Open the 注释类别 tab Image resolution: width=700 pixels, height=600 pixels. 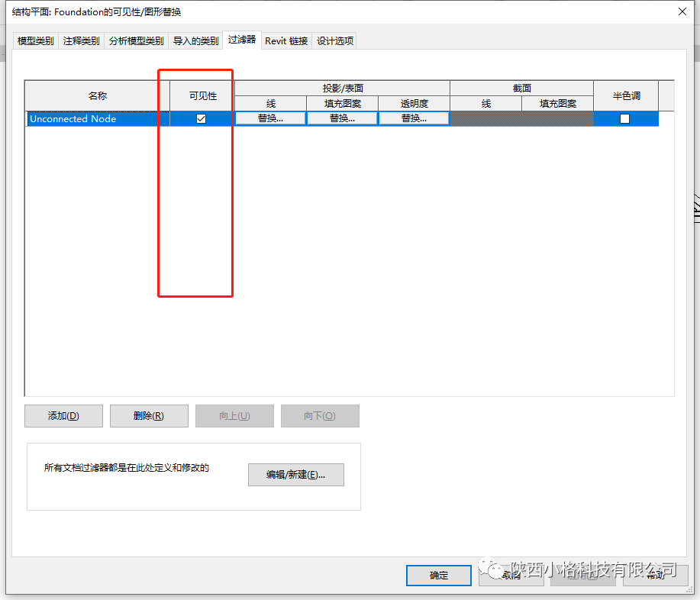pyautogui.click(x=81, y=40)
